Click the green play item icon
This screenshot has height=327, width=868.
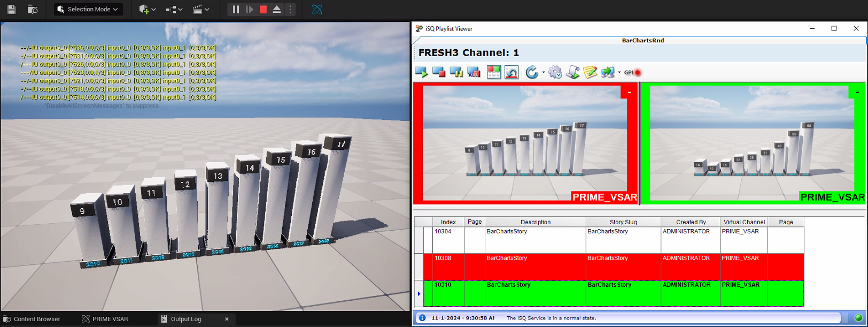click(421, 72)
